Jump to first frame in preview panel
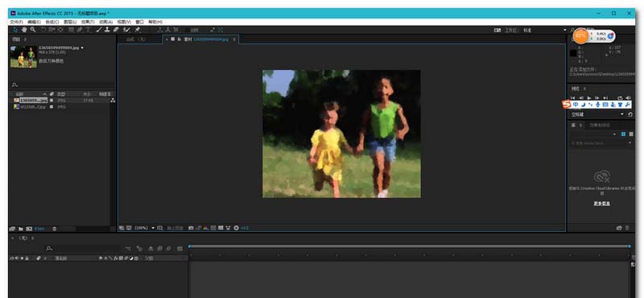This screenshot has height=298, width=644. [573, 97]
